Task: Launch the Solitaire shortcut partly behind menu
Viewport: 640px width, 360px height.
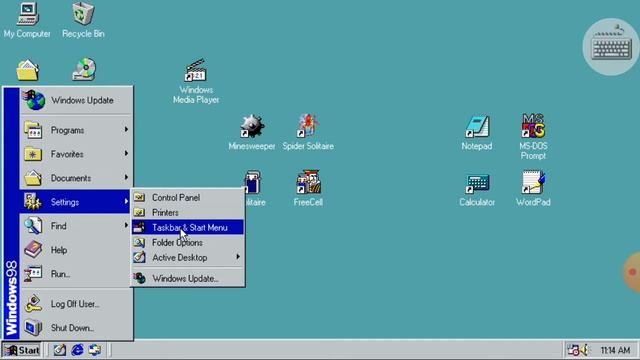Action: 253,188
